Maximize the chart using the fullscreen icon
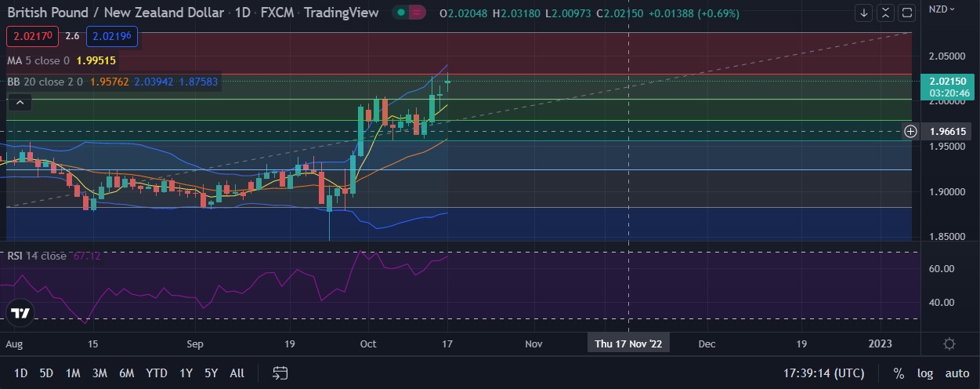Image resolution: width=980 pixels, height=389 pixels. (907, 13)
